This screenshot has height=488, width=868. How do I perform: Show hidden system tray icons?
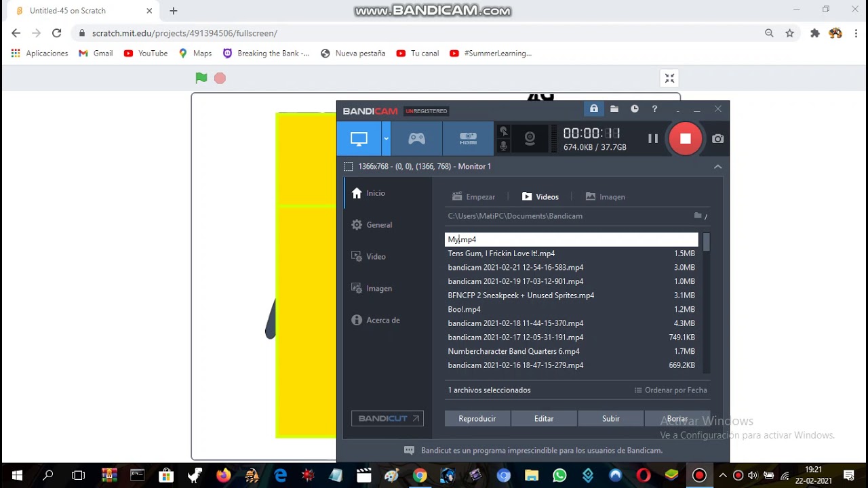pyautogui.click(x=723, y=476)
